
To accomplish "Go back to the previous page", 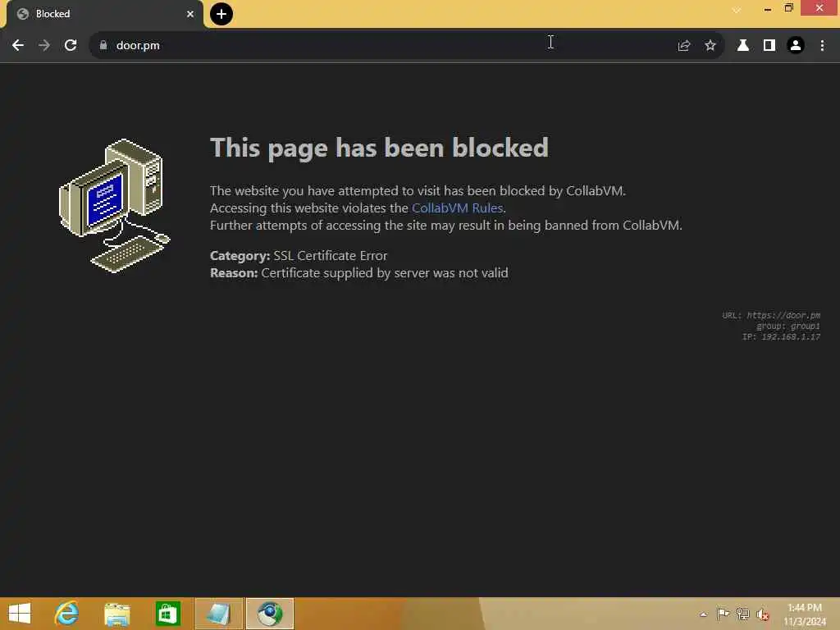I will coord(18,46).
